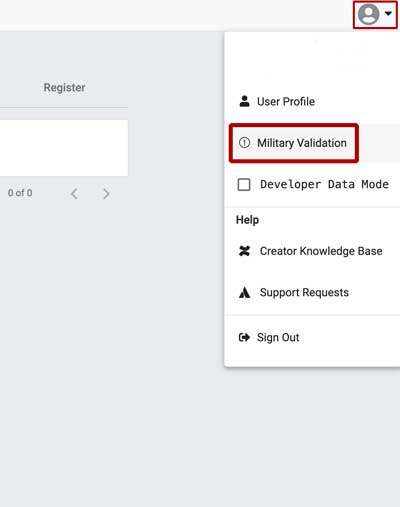Image resolution: width=400 pixels, height=507 pixels.
Task: Expand the account menu caret arrow
Action: pos(388,13)
